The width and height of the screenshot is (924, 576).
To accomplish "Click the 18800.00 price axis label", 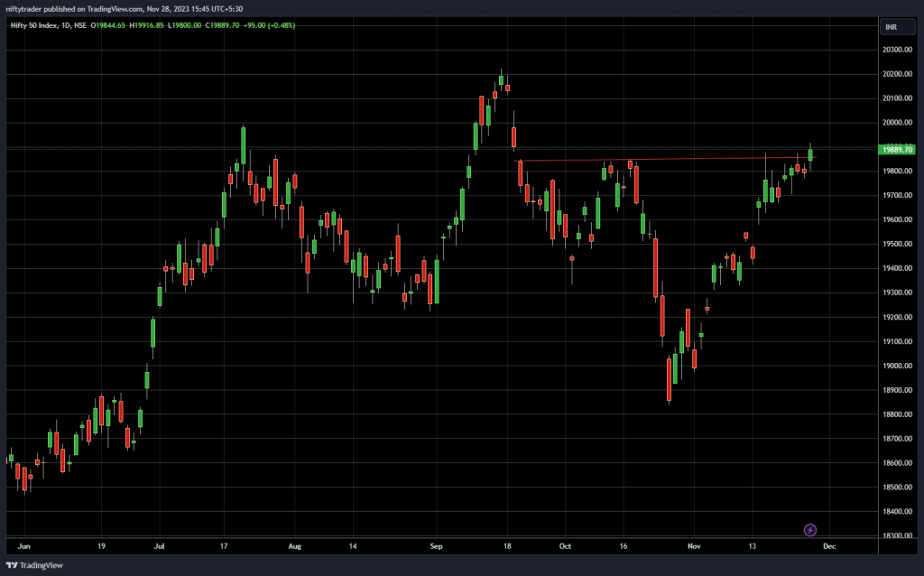I will (x=897, y=414).
